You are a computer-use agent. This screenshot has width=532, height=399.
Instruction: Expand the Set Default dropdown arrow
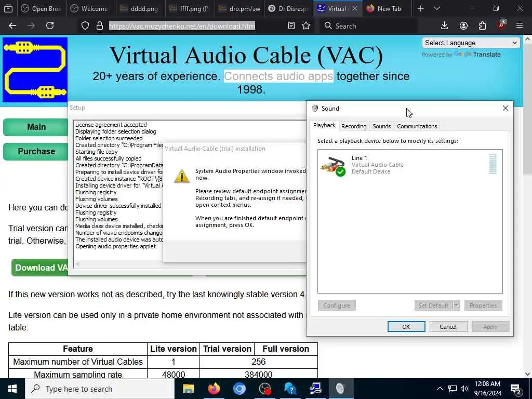point(456,305)
